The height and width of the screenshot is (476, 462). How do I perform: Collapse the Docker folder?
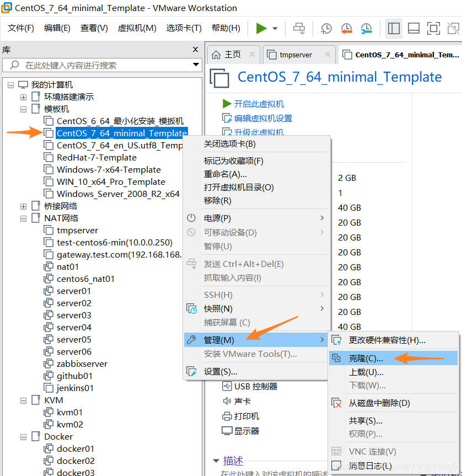point(23,437)
